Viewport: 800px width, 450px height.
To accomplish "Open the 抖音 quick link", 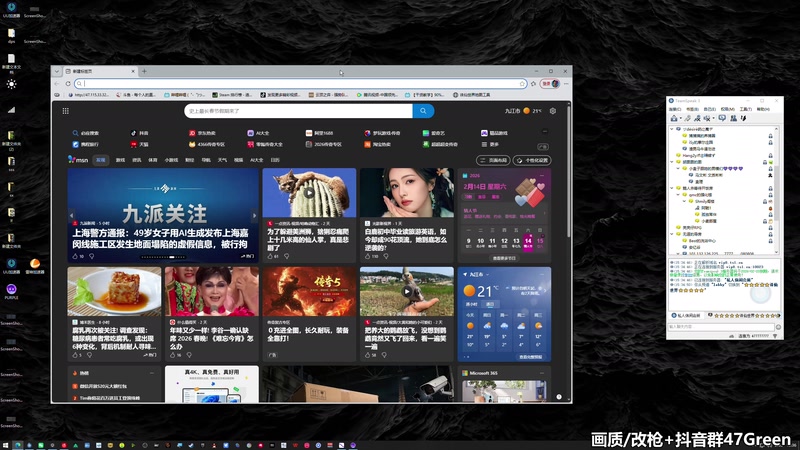I will click(139, 133).
